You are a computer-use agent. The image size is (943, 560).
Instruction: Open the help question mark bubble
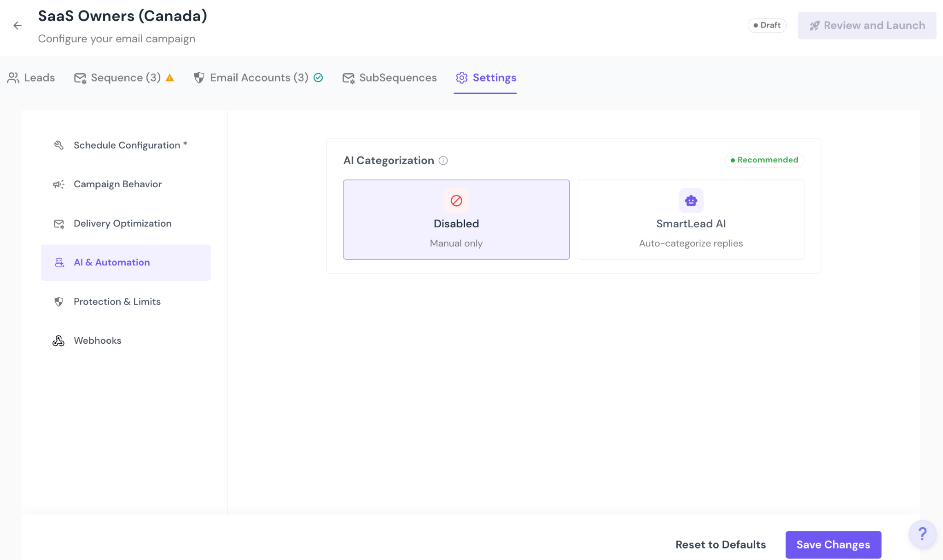(x=922, y=534)
